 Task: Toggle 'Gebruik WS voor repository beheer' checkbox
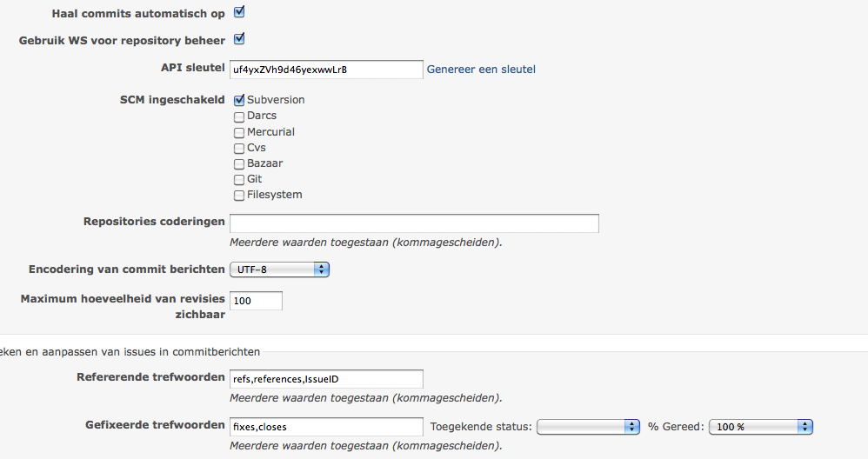[239, 39]
